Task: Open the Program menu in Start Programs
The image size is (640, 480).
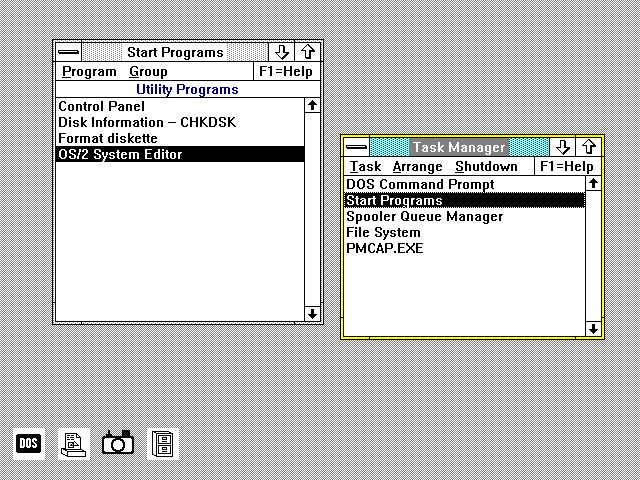Action: (x=89, y=72)
